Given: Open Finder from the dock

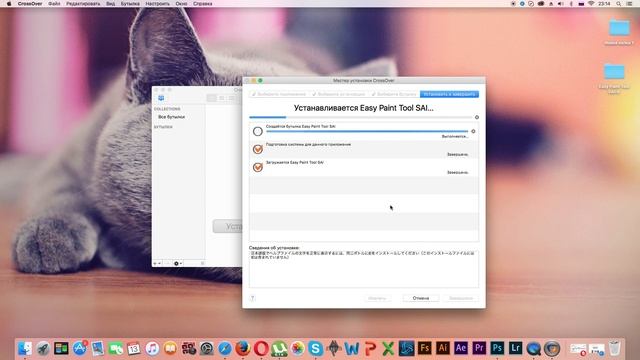Looking at the screenshot, I should click(25, 348).
